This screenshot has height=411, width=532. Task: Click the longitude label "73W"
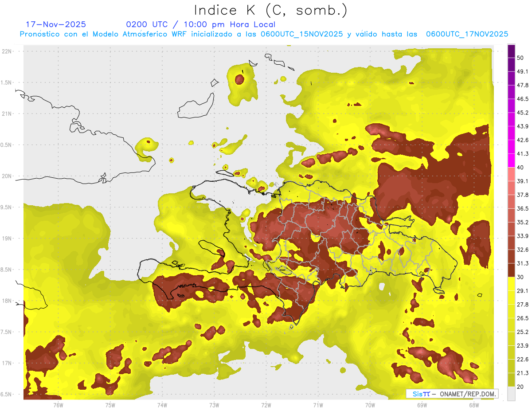214,405
